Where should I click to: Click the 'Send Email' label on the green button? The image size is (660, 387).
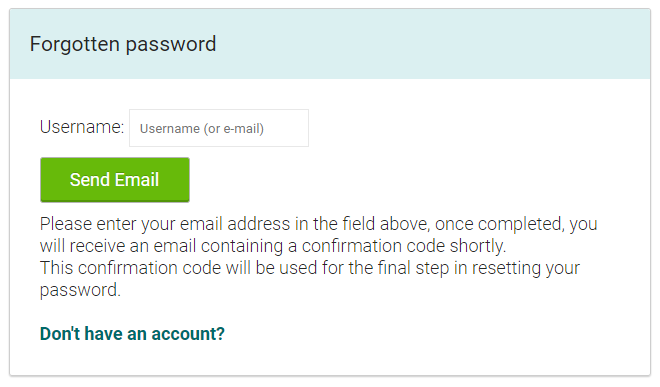point(114,180)
